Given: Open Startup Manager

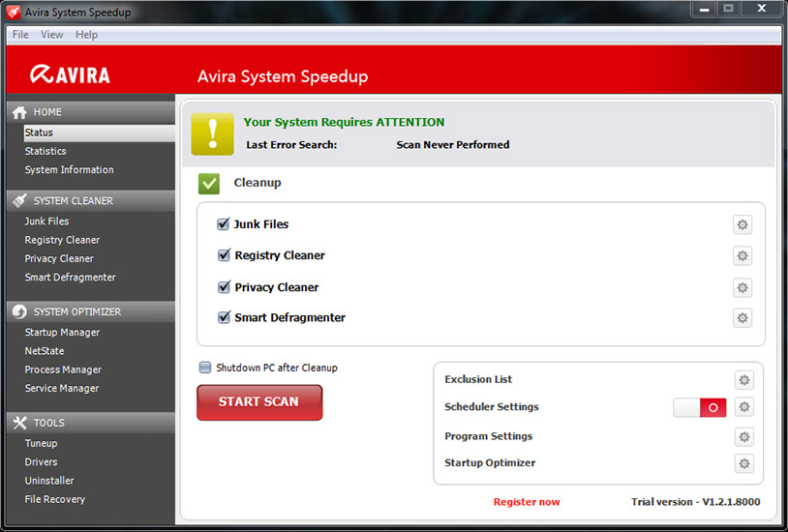Looking at the screenshot, I should pyautogui.click(x=62, y=333).
